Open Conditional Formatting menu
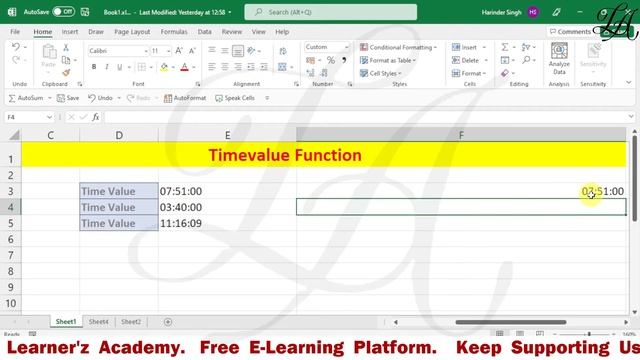Image resolution: width=640 pixels, height=360 pixels. (x=398, y=47)
